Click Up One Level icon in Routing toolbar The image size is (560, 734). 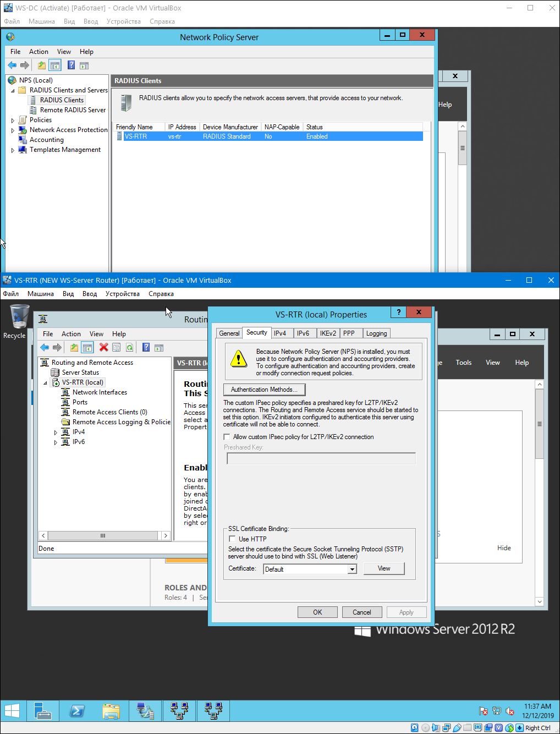coord(74,347)
